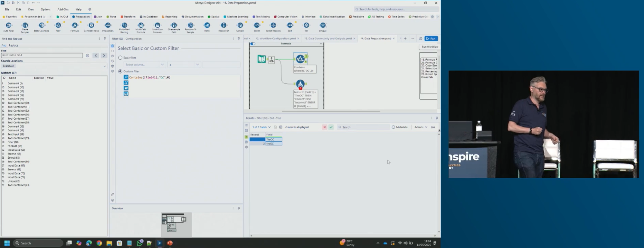This screenshot has height=248, width=644.
Task: Select the Formula tool in palette
Action: 75,25
